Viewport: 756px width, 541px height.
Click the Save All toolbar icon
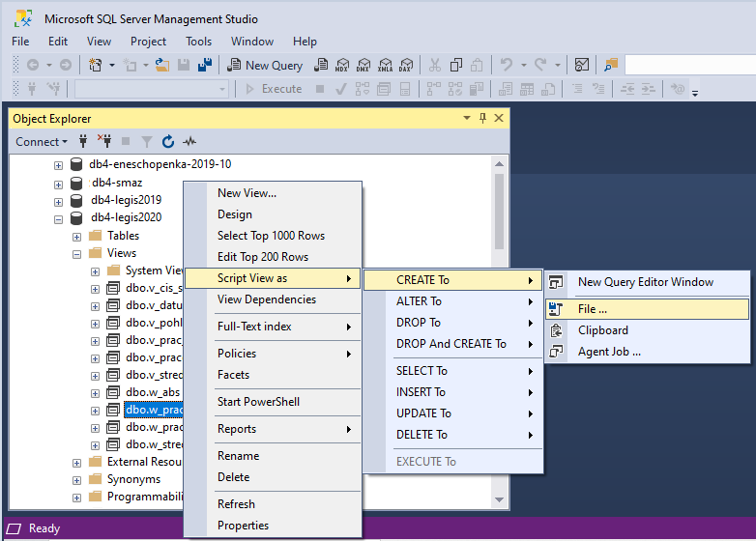tap(205, 65)
